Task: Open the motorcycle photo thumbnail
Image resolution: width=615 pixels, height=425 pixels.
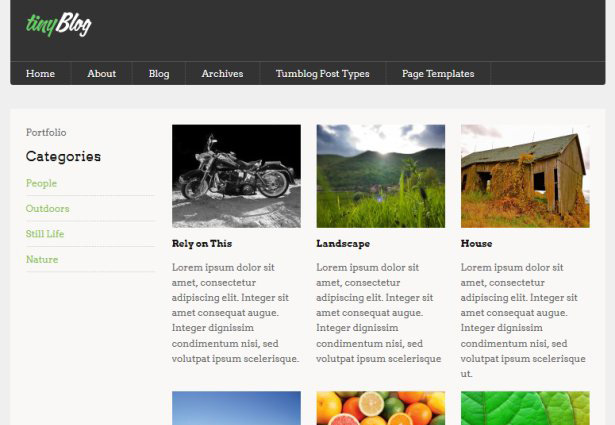Action: (237, 176)
